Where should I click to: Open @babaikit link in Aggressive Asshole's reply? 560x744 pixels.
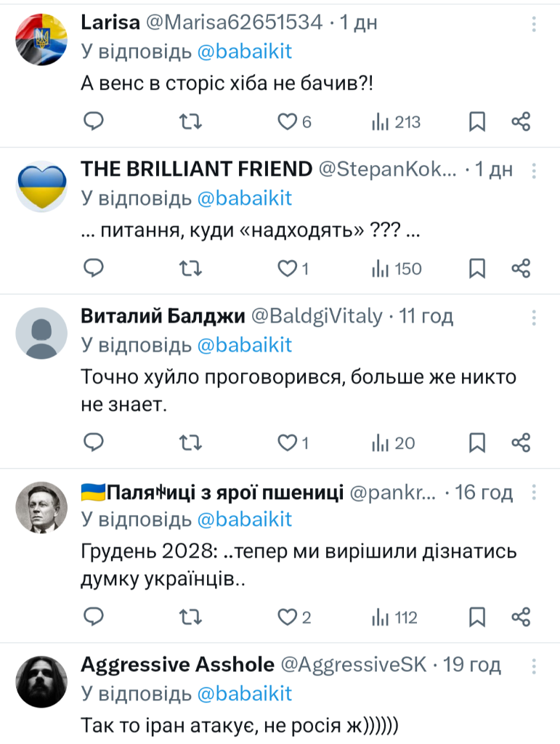[x=244, y=693]
